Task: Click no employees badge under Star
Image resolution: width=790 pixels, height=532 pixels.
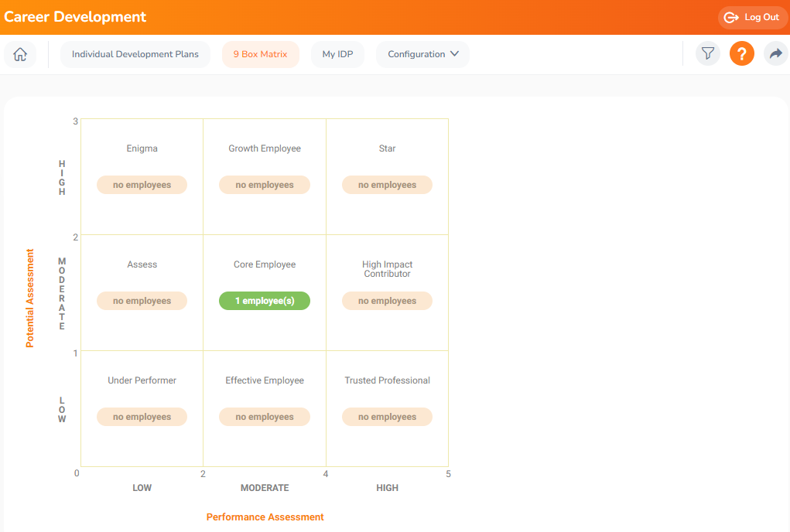Action: pos(387,185)
